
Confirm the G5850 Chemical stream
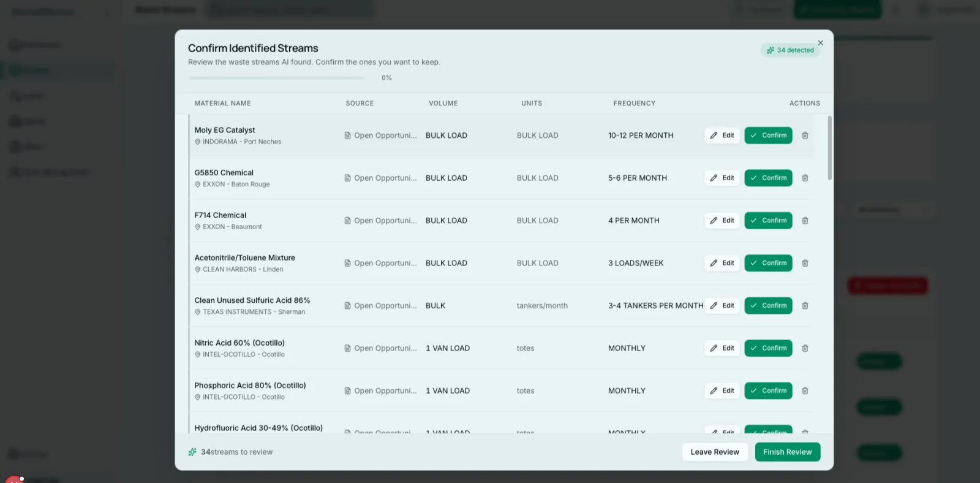[x=768, y=178]
